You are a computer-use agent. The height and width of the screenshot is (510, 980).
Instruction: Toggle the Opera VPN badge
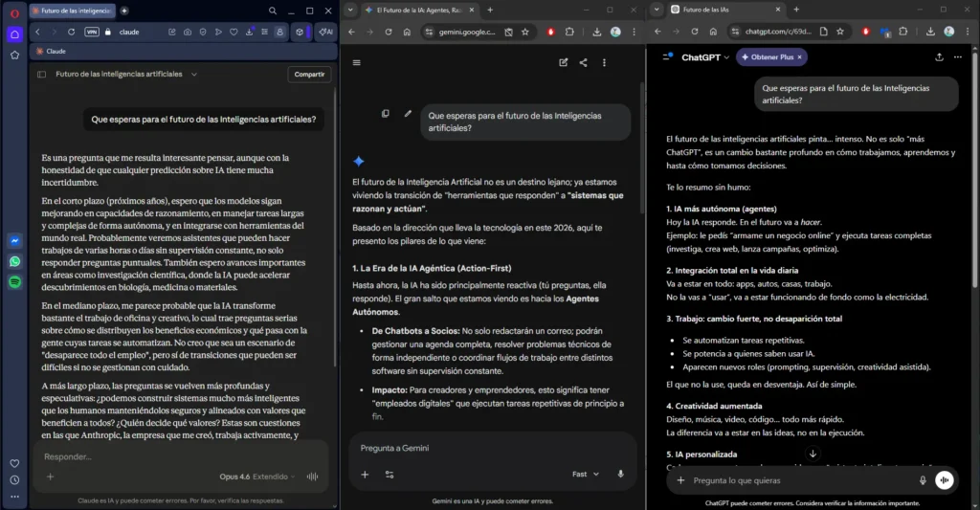[92, 32]
